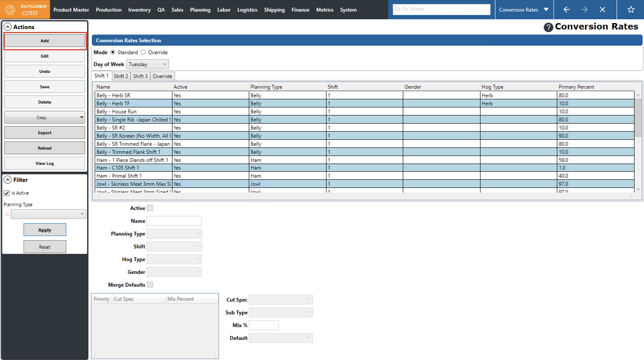This screenshot has width=644, height=360.
Task: Open the Inventory menu
Action: click(139, 10)
